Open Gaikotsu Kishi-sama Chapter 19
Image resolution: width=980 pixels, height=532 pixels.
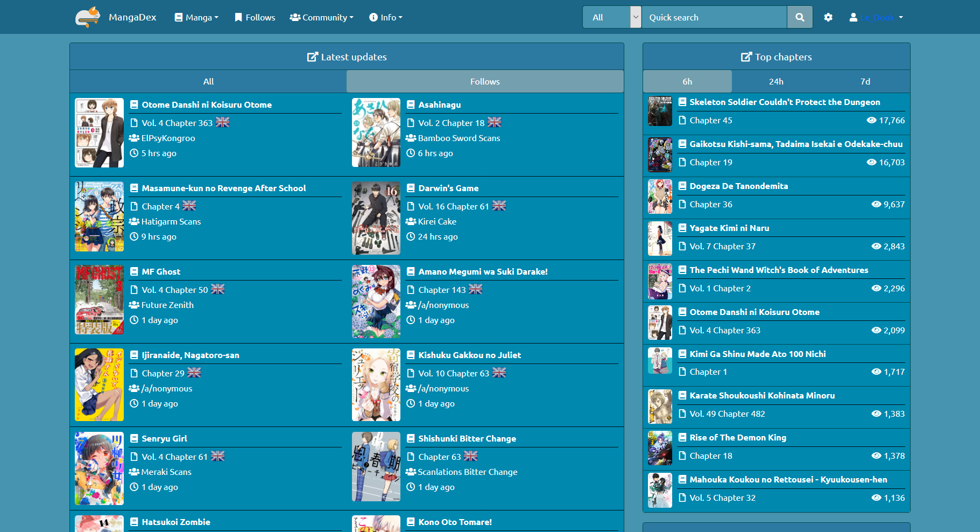tap(711, 163)
